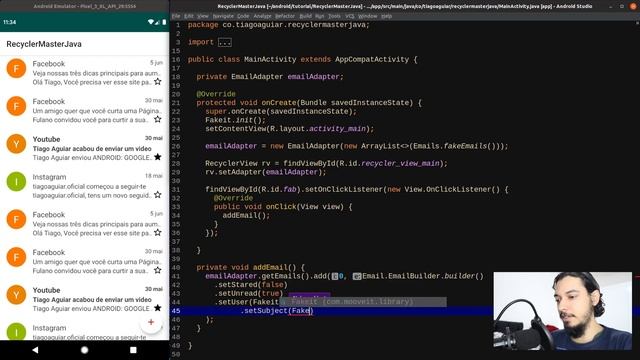Click the '18 mai' date label

tap(153, 176)
